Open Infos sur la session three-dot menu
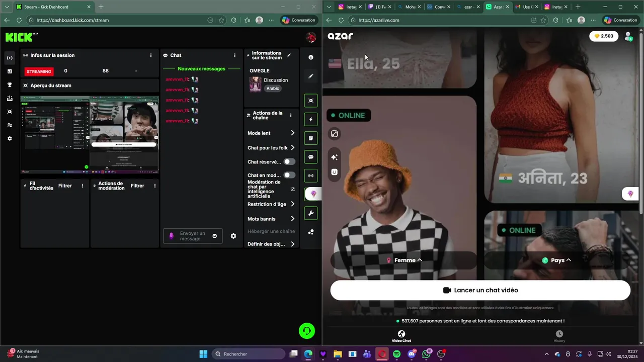The width and height of the screenshot is (644, 362). tap(151, 55)
